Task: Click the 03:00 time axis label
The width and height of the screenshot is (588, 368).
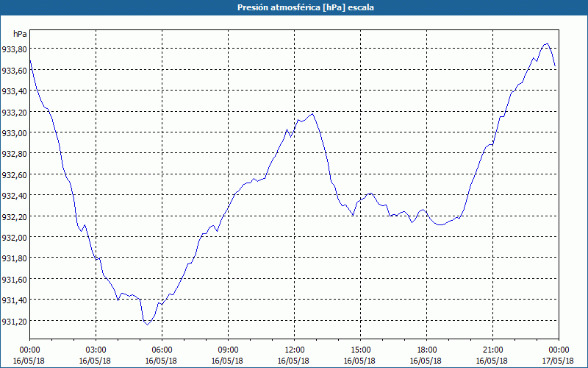Action: tap(96, 350)
